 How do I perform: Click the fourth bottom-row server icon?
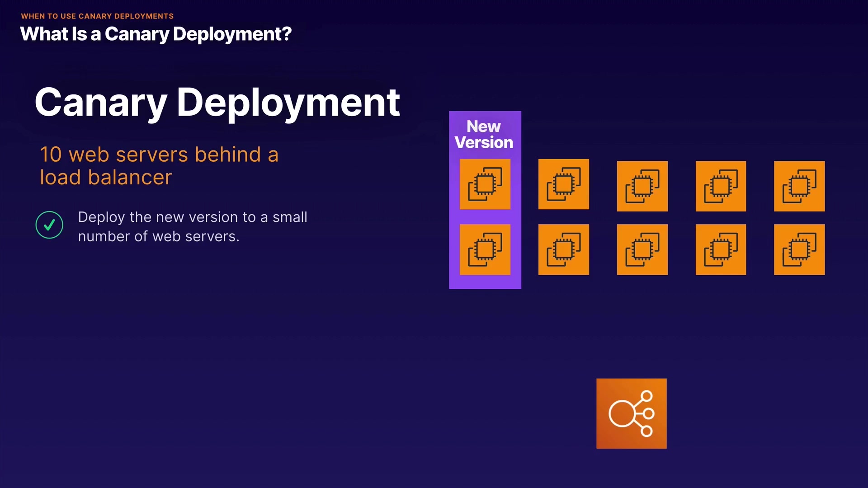pos(721,249)
